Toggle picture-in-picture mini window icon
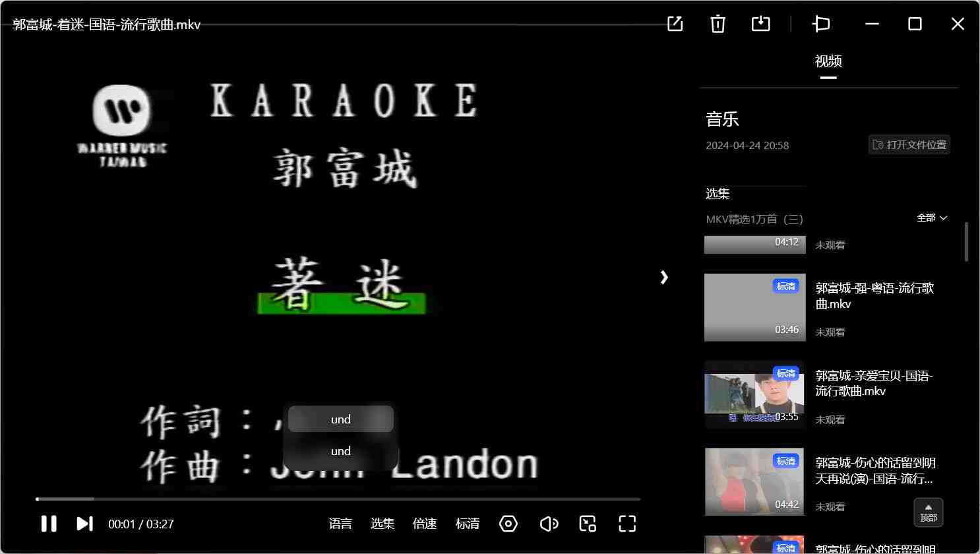The height and width of the screenshot is (554, 980). pyautogui.click(x=588, y=524)
